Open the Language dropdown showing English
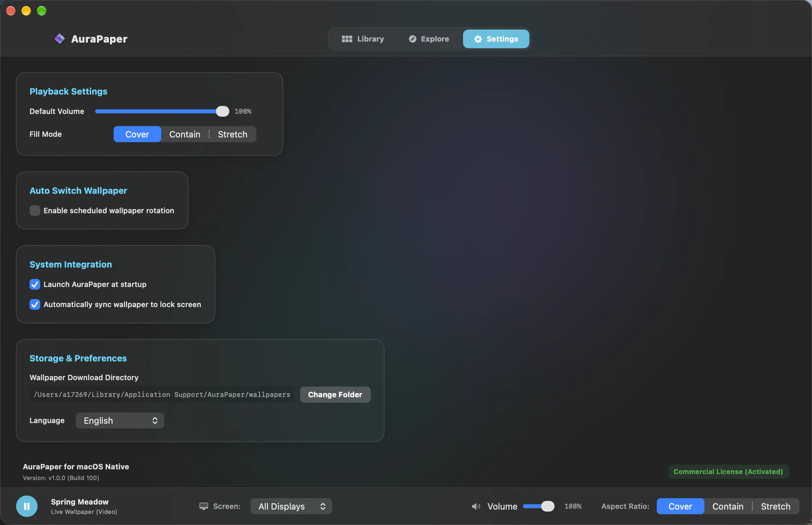 pos(120,420)
